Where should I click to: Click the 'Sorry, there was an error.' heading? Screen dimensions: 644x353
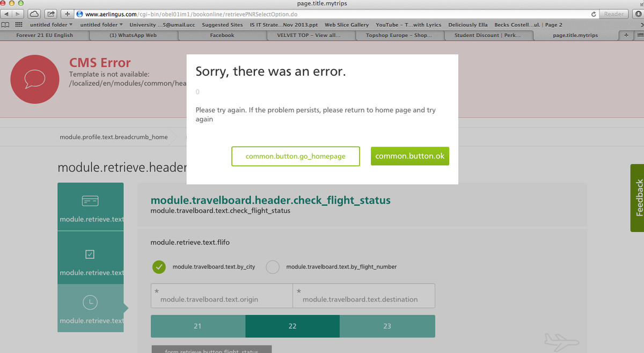[x=270, y=71]
